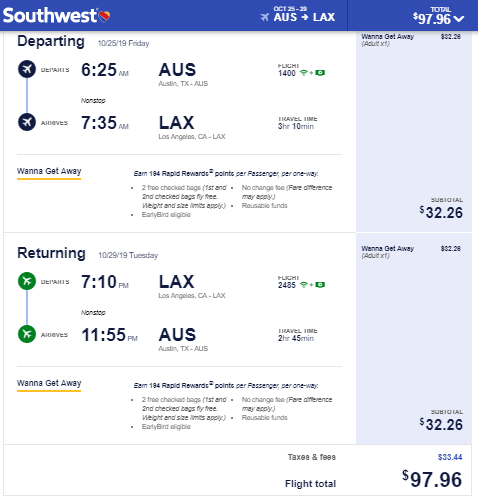Expand the total $97.96 chevron in header

pyautogui.click(x=459, y=19)
